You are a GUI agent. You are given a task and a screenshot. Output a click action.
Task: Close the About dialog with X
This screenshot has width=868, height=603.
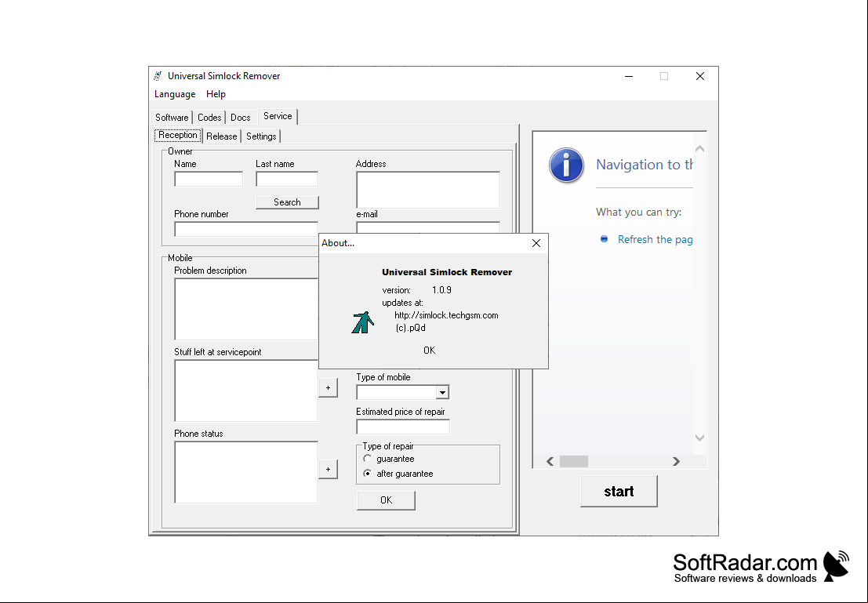pyautogui.click(x=536, y=243)
